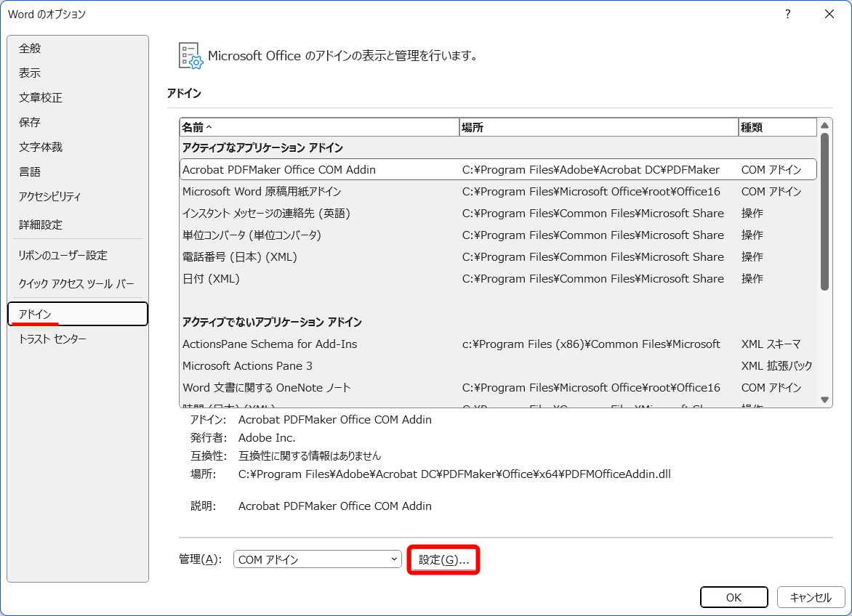
Task: Select the 文章校正 sidebar entry
Action: (x=42, y=97)
